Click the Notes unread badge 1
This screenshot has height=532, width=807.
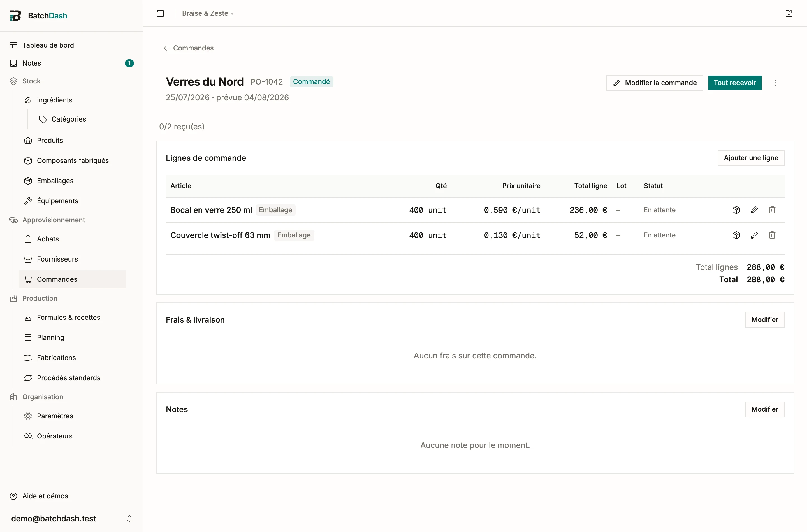[129, 63]
